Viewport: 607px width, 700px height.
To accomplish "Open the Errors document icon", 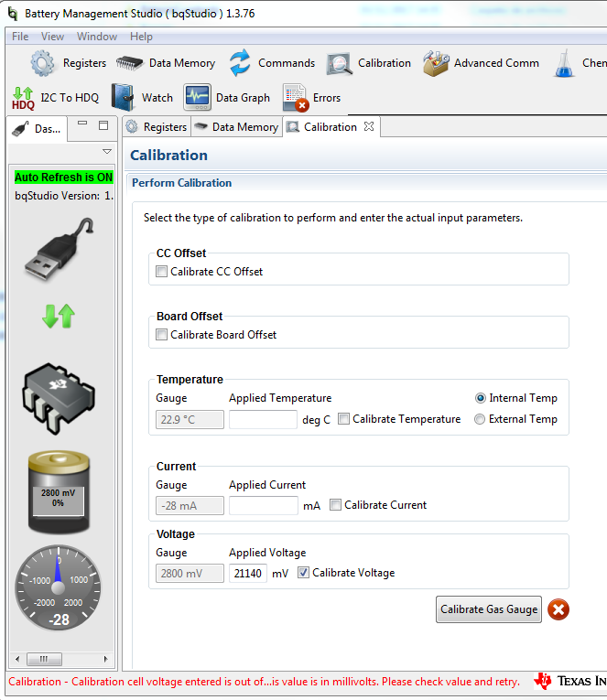I will (x=296, y=98).
